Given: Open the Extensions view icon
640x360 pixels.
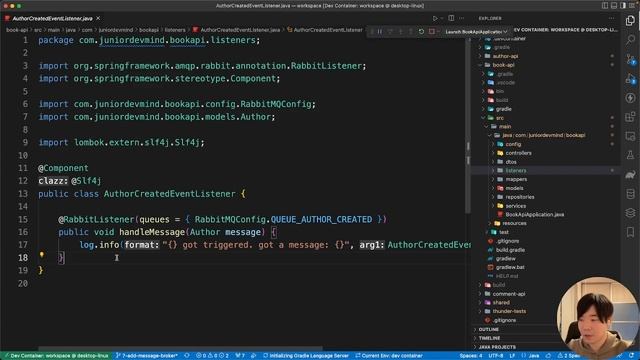Looking at the screenshot, I should pos(631,117).
